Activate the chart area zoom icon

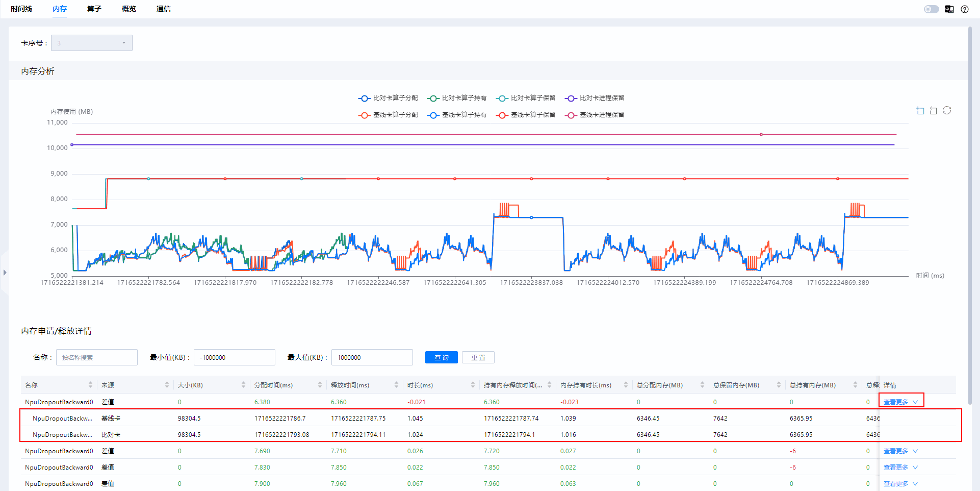pos(920,110)
